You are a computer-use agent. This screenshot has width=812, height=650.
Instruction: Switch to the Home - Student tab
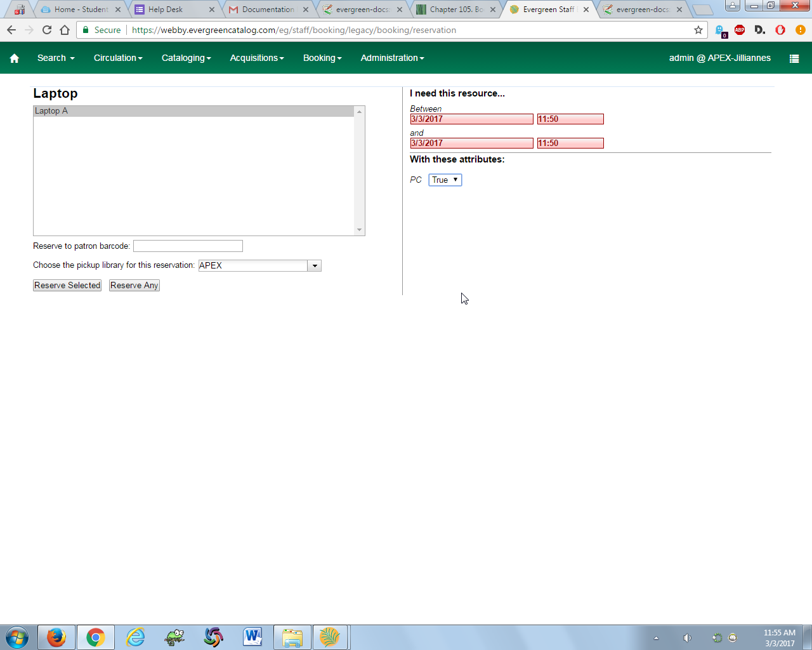click(81, 10)
